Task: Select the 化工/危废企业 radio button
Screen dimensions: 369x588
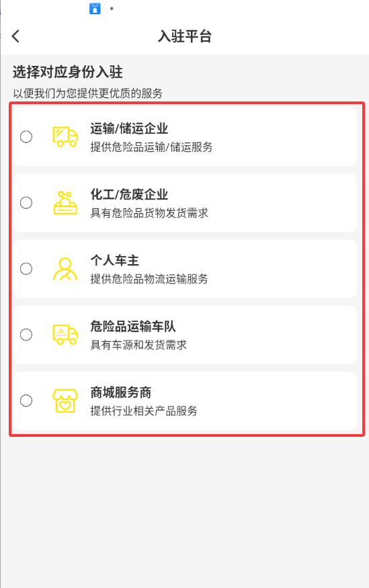Action: click(26, 202)
